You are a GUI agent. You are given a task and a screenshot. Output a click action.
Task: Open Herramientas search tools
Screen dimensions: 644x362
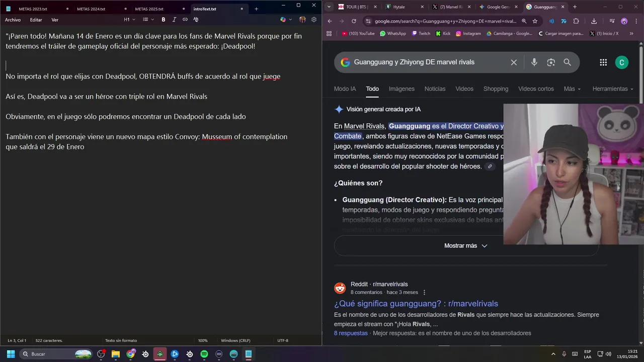[613, 89]
